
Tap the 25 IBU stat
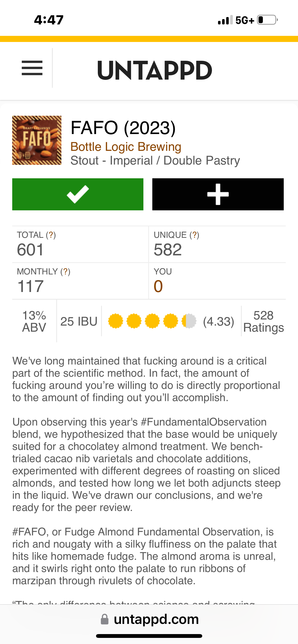(x=79, y=321)
